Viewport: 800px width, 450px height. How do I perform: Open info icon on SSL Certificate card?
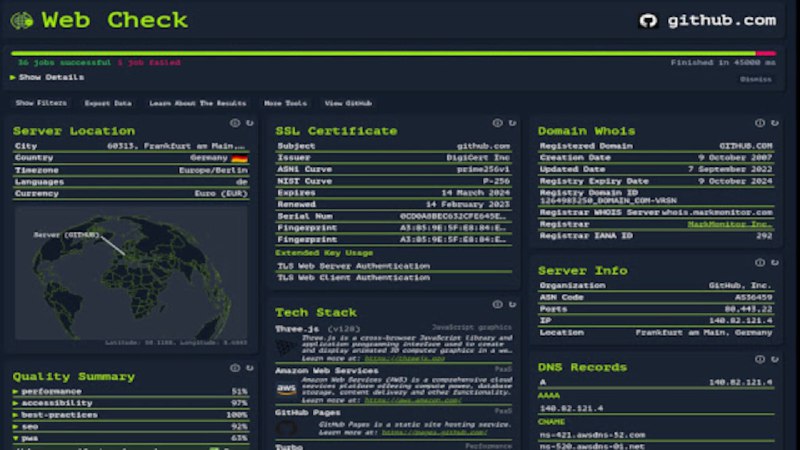tap(497, 123)
